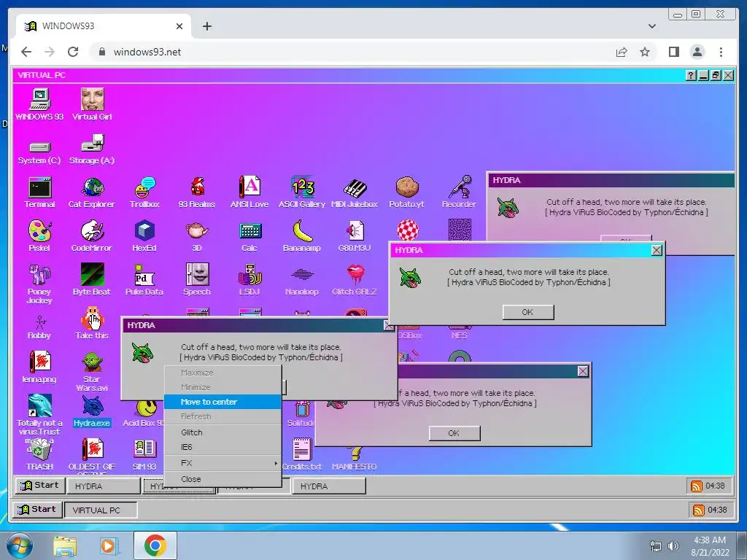747x560 pixels.
Task: Click OK in the bottom HYDRA dialog
Action: pos(454,433)
